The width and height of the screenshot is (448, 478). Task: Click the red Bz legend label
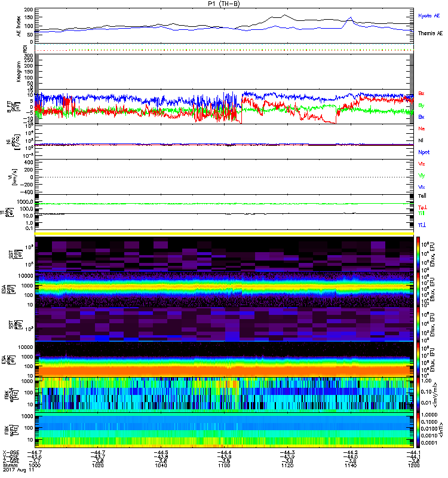421,94
